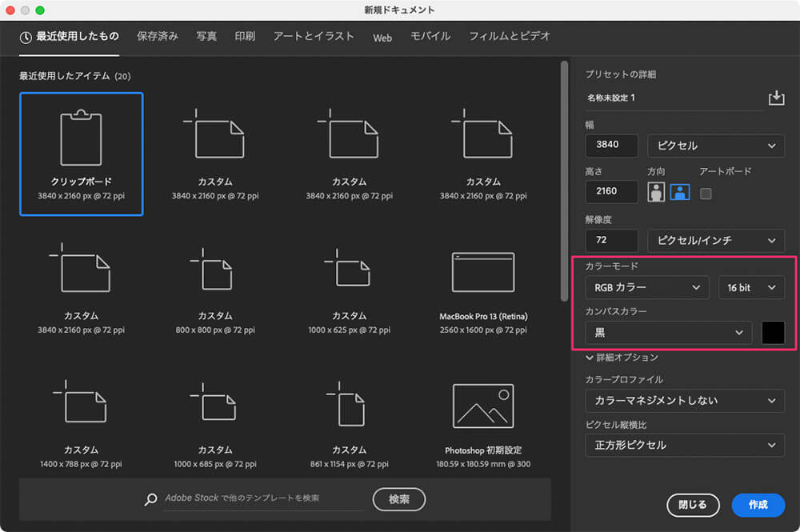This screenshot has height=532, width=800.
Task: Open the モバイル tab
Action: pos(430,36)
